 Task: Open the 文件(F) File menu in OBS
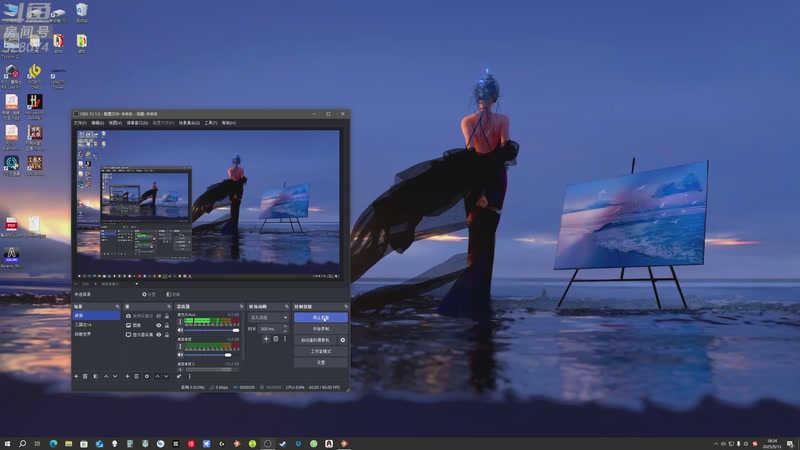click(80, 123)
